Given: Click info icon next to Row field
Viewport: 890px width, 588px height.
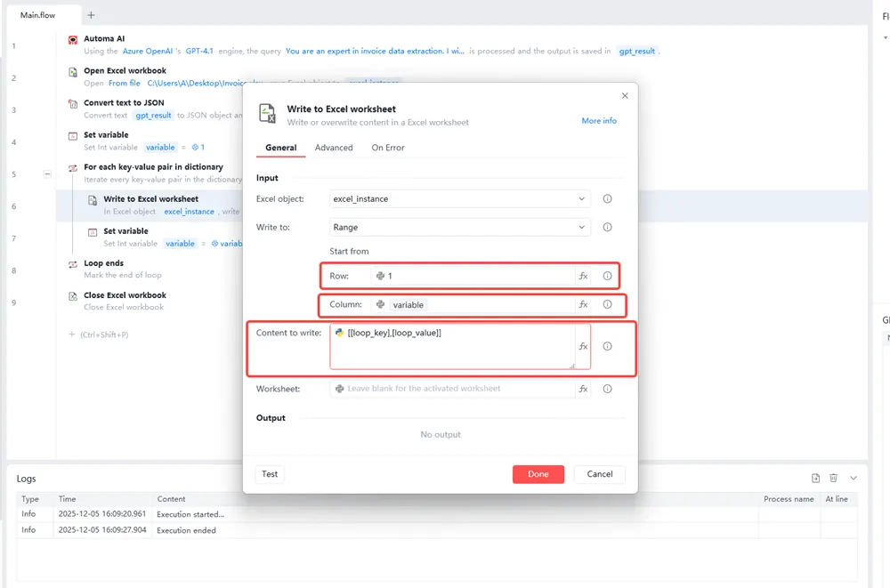Looking at the screenshot, I should (x=607, y=276).
